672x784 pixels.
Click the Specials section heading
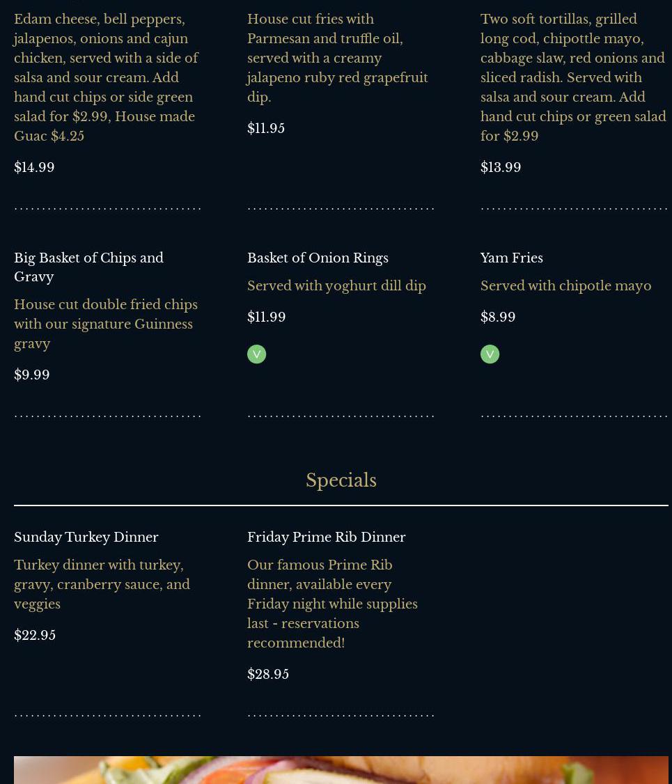point(341,480)
